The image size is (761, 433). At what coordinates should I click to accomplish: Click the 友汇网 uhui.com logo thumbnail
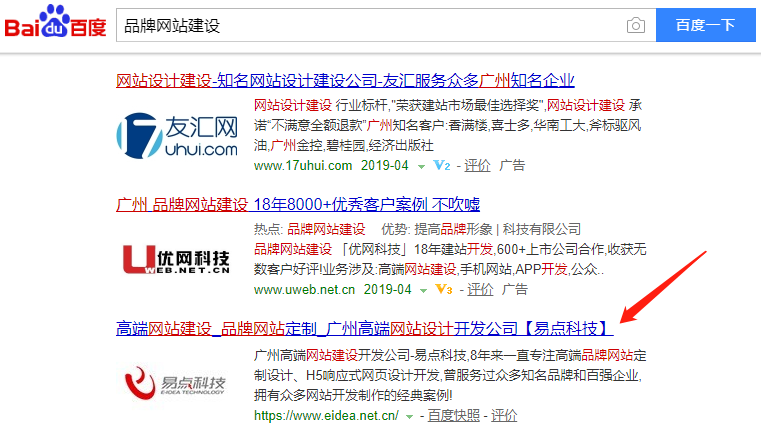click(x=177, y=136)
